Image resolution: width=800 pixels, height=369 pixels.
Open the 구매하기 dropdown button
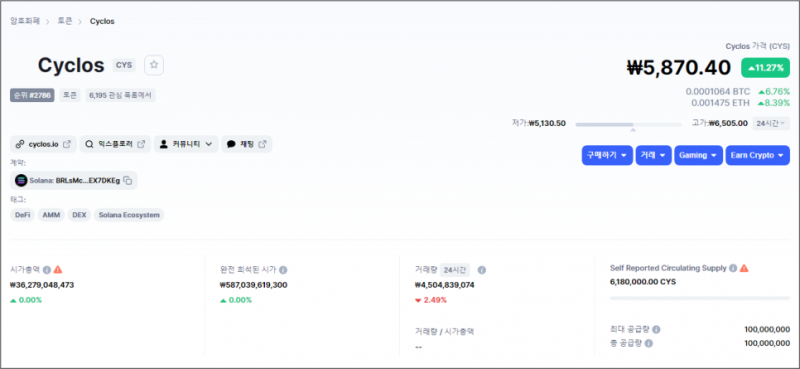(x=607, y=155)
